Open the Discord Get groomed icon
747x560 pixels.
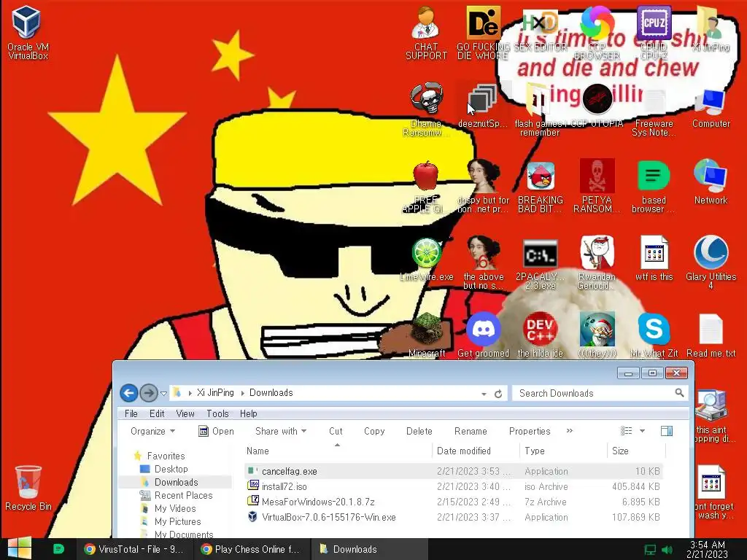(483, 335)
